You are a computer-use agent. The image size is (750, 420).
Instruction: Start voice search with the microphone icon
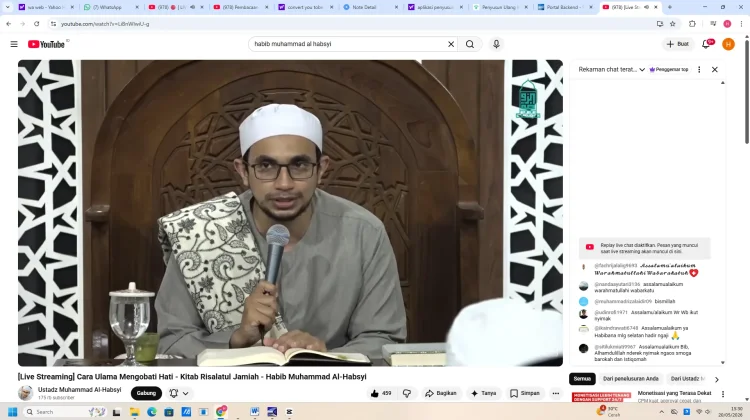tap(496, 44)
